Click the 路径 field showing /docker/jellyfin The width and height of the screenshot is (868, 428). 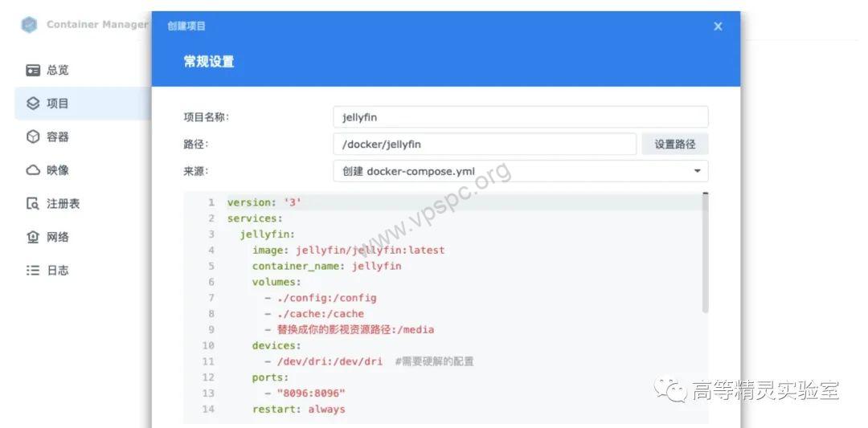point(485,145)
